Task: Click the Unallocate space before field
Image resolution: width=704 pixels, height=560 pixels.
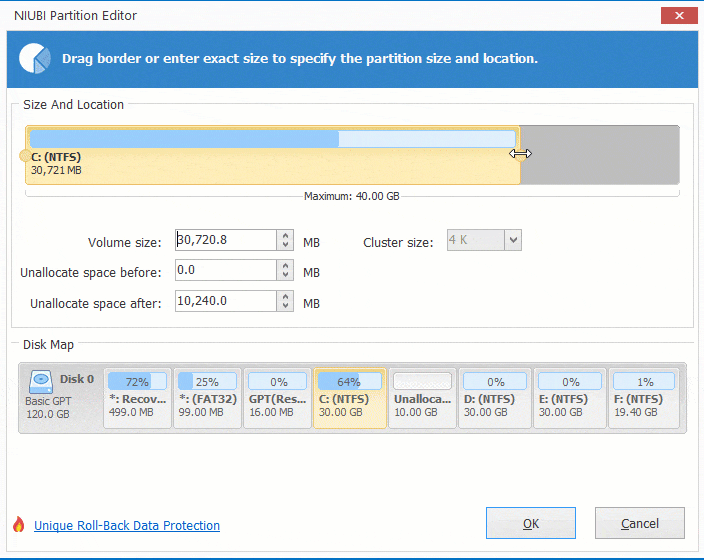Action: click(x=226, y=270)
